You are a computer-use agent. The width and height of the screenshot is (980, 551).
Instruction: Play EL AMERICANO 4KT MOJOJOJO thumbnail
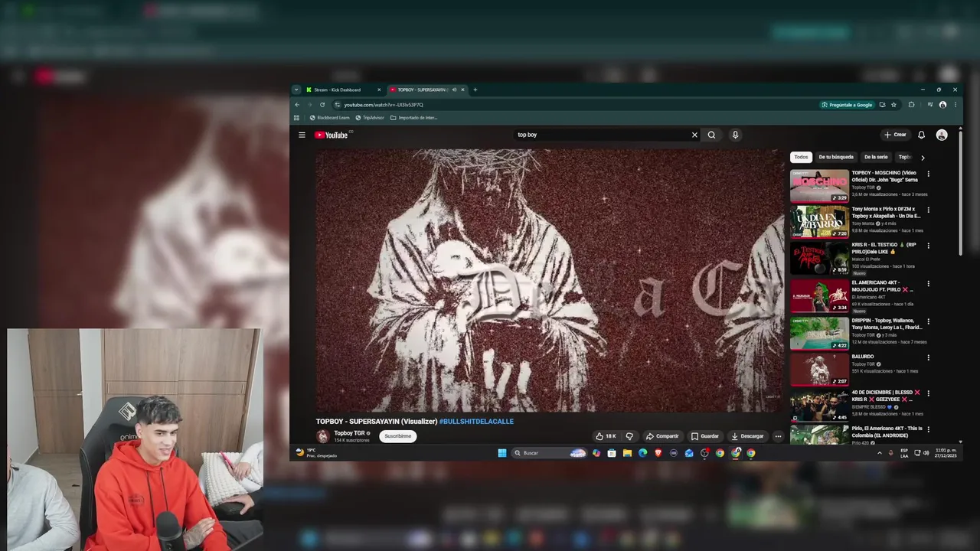(819, 296)
